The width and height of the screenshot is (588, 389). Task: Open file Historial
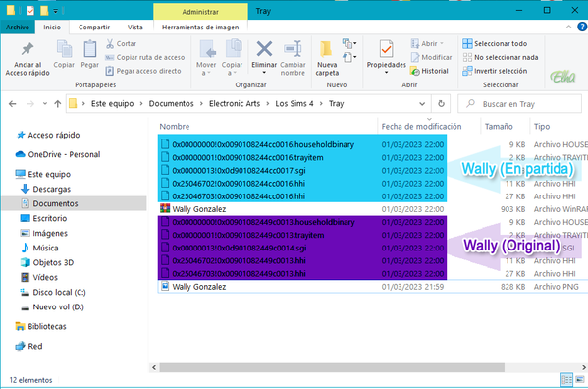click(x=429, y=71)
